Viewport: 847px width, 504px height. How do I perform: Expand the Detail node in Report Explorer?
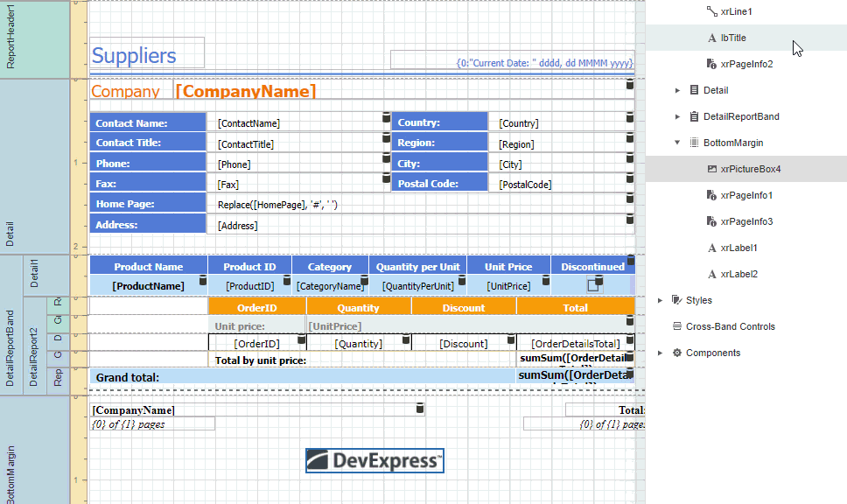[676, 89]
